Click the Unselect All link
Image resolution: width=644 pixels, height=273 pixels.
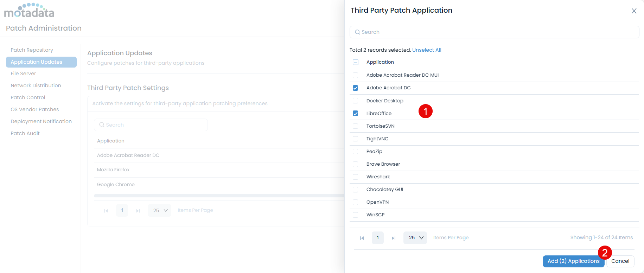[427, 50]
